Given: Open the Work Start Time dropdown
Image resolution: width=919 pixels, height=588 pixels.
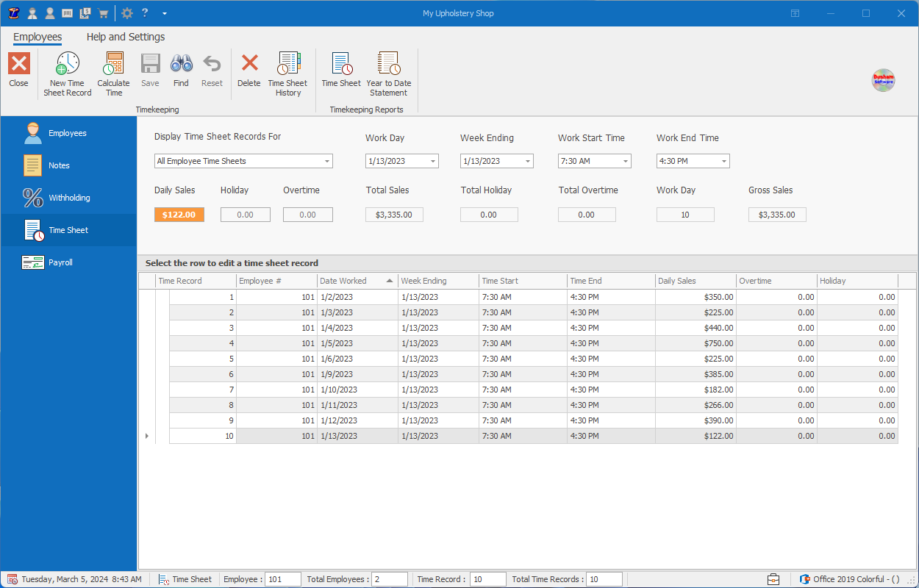Looking at the screenshot, I should pos(625,160).
